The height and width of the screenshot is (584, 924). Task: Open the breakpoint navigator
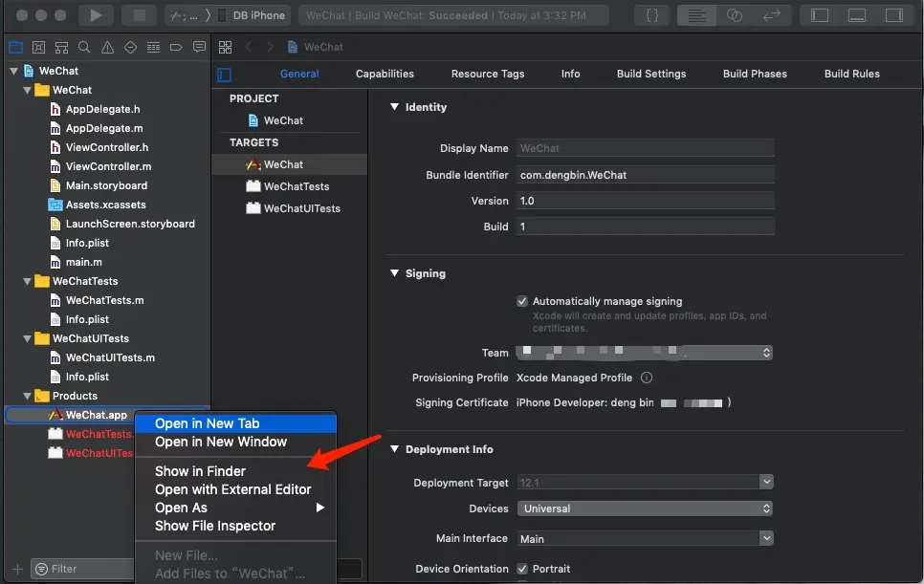click(176, 47)
